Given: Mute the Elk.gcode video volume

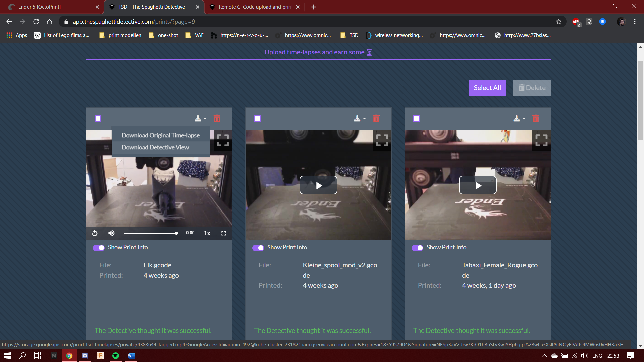Looking at the screenshot, I should 111,233.
